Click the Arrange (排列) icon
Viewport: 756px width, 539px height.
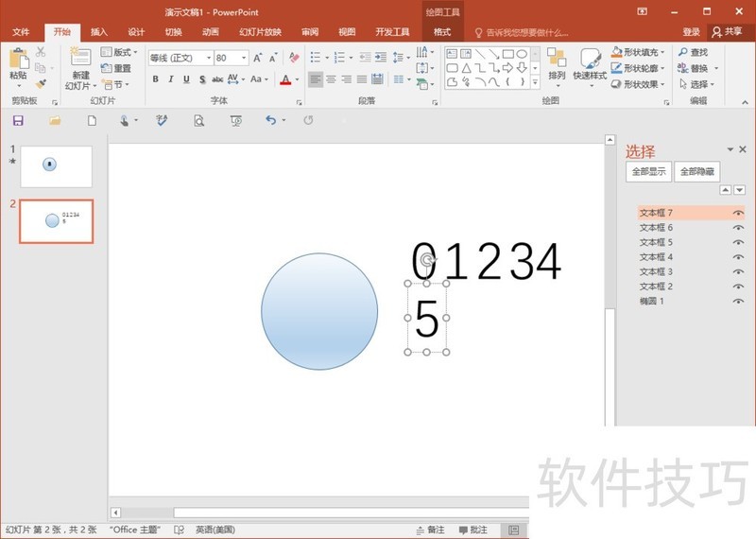coord(557,62)
